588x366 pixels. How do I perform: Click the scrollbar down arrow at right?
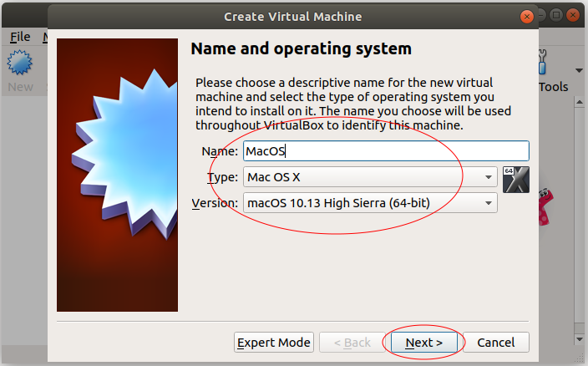point(580,339)
